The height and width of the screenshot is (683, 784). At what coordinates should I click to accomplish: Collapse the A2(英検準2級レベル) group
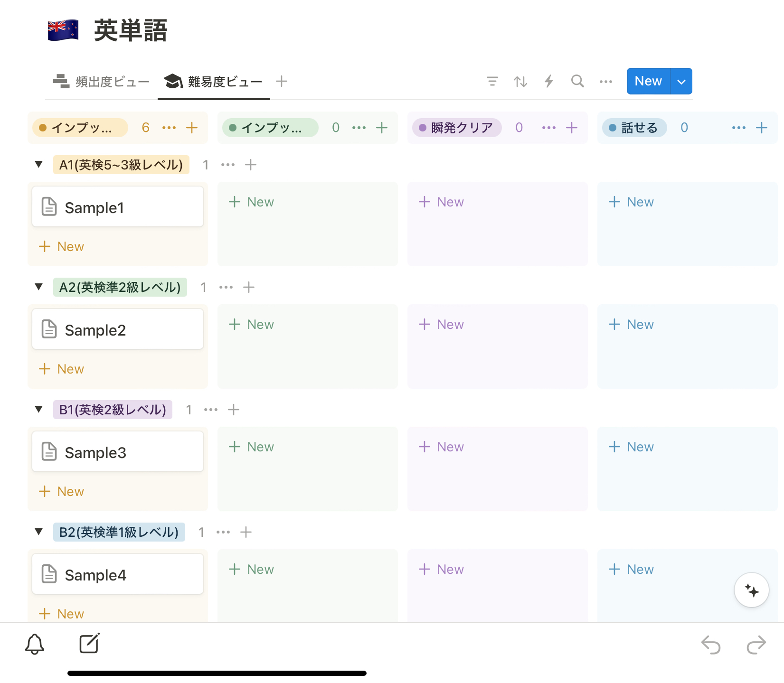pyautogui.click(x=39, y=287)
